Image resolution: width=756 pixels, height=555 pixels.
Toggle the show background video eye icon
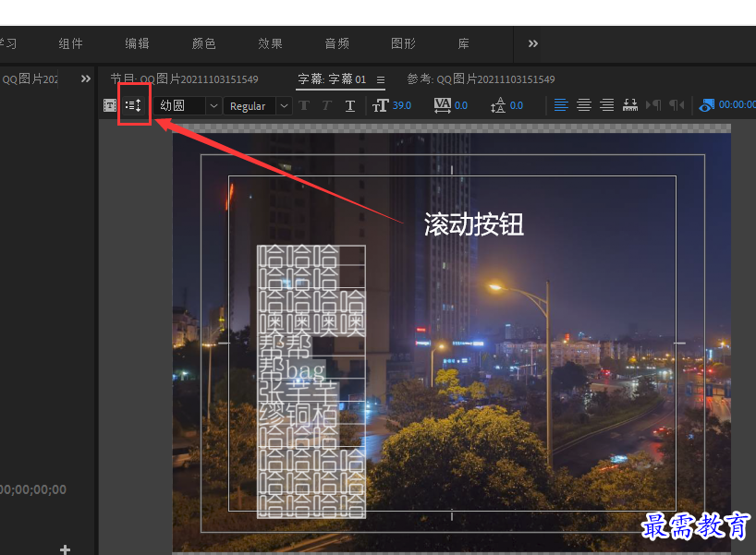pos(707,105)
